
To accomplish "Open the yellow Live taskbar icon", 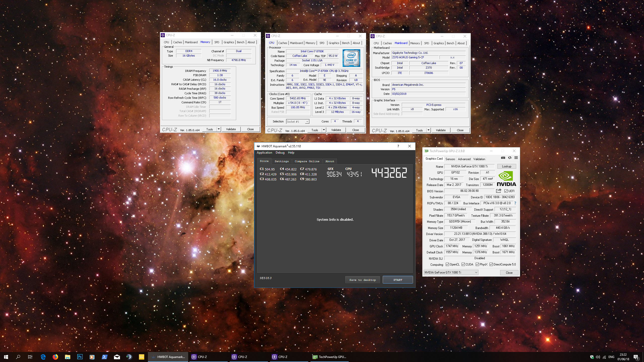I will click(x=141, y=357).
